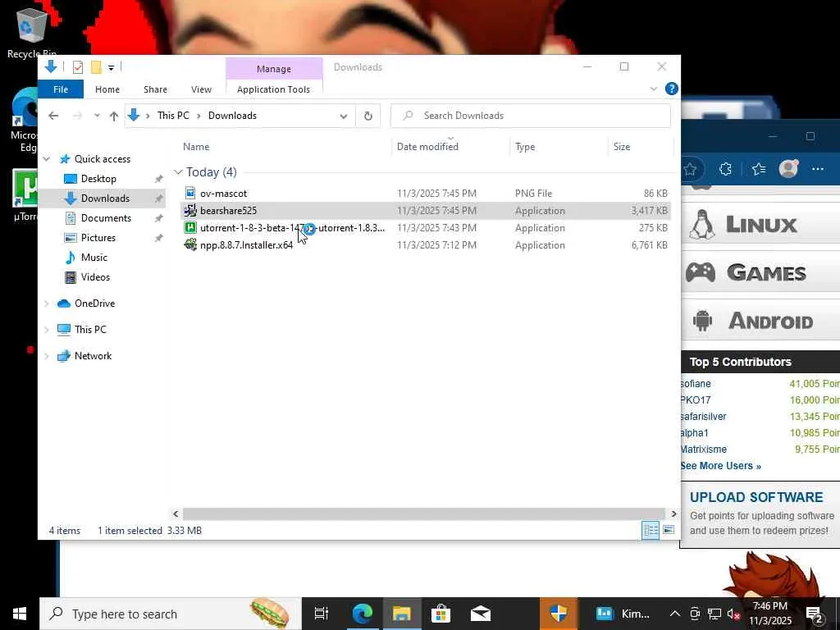Open the Android category link

760,321
